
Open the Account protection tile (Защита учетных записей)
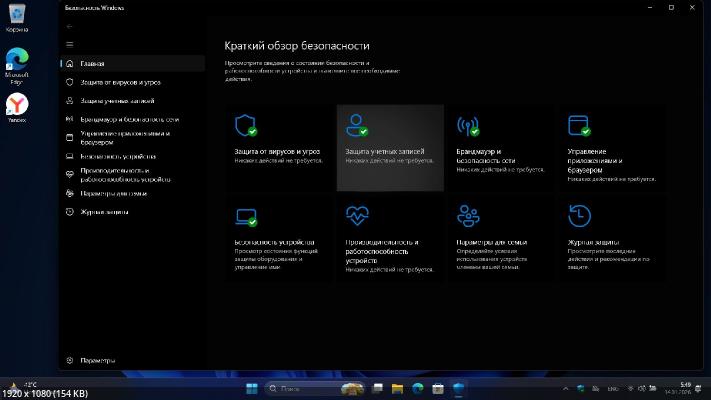[390, 146]
